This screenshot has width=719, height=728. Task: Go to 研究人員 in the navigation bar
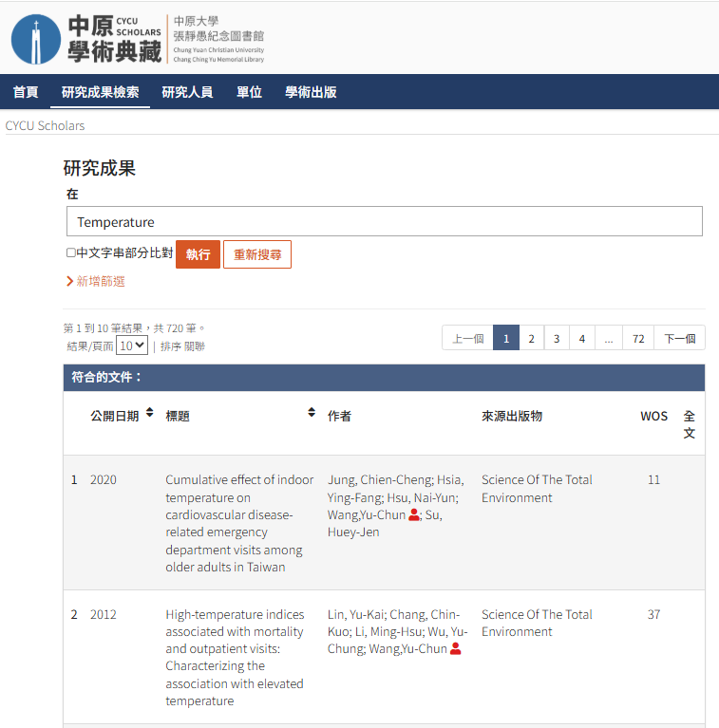187,92
